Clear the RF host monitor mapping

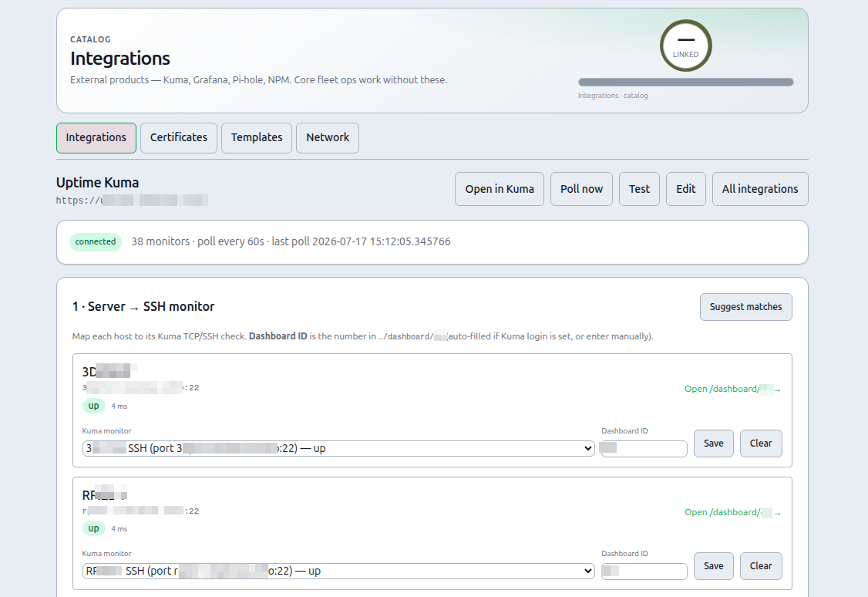pyautogui.click(x=761, y=566)
